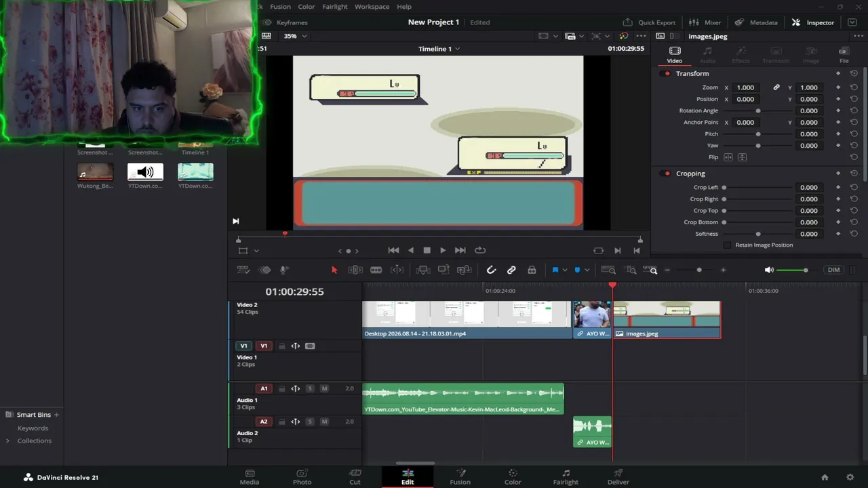Stop playback in the viewer

[427, 250]
